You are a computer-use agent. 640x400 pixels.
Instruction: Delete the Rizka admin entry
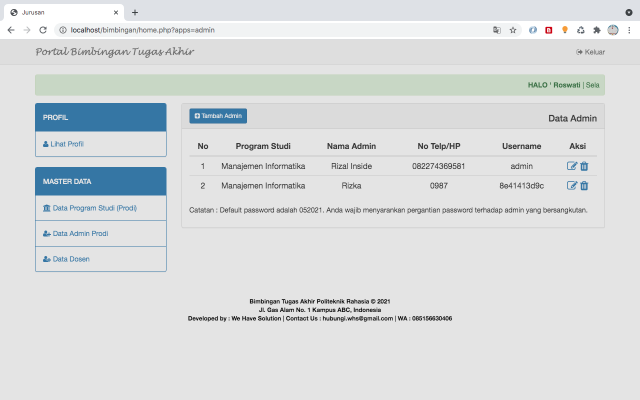(584, 185)
